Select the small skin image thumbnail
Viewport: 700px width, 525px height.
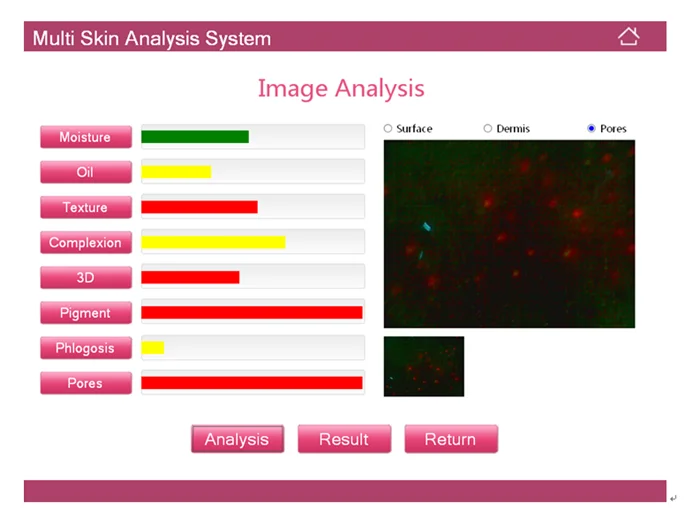click(424, 367)
